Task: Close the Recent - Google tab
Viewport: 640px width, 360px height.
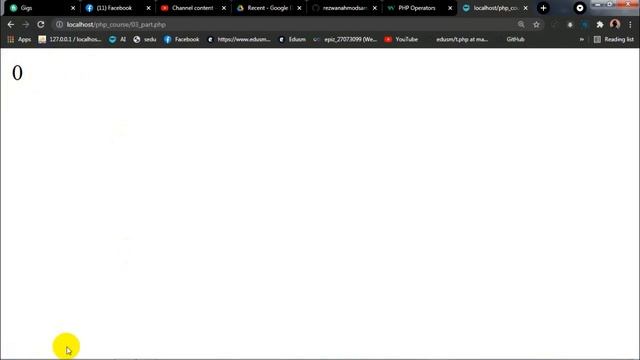Action: coord(299,8)
